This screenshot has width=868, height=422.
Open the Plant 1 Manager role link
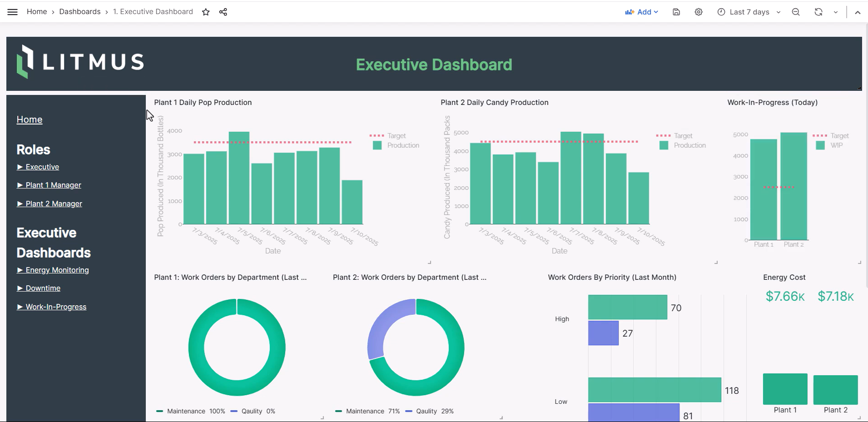coord(53,185)
